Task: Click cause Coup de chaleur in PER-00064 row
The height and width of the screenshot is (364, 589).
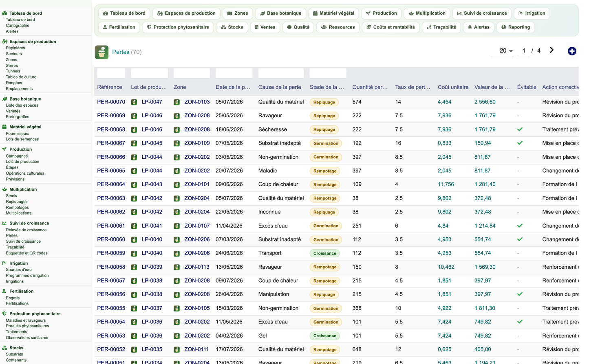Action: pos(278,184)
